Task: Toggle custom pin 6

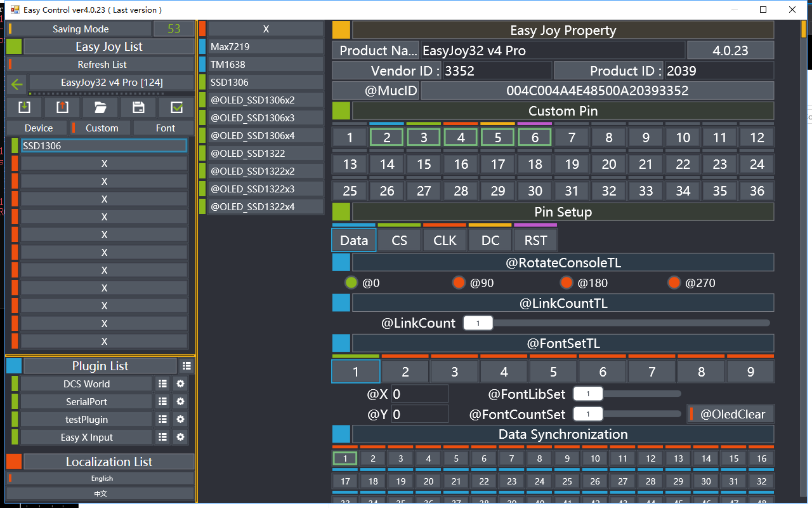Action: pyautogui.click(x=535, y=137)
